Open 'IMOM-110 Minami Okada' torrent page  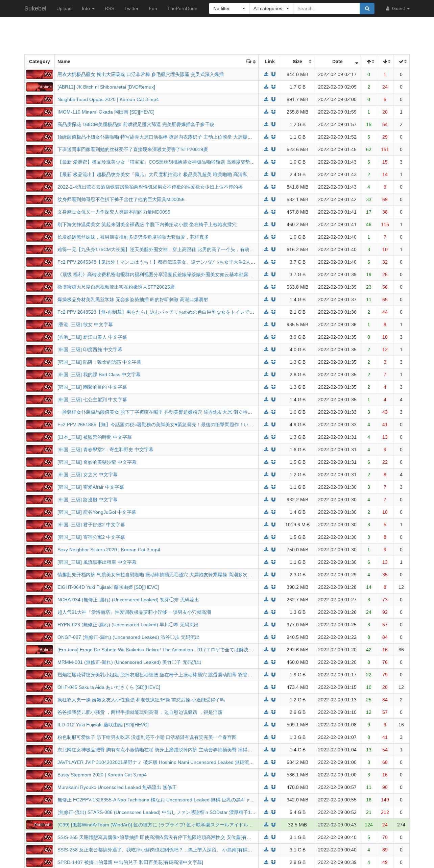tap(106, 112)
